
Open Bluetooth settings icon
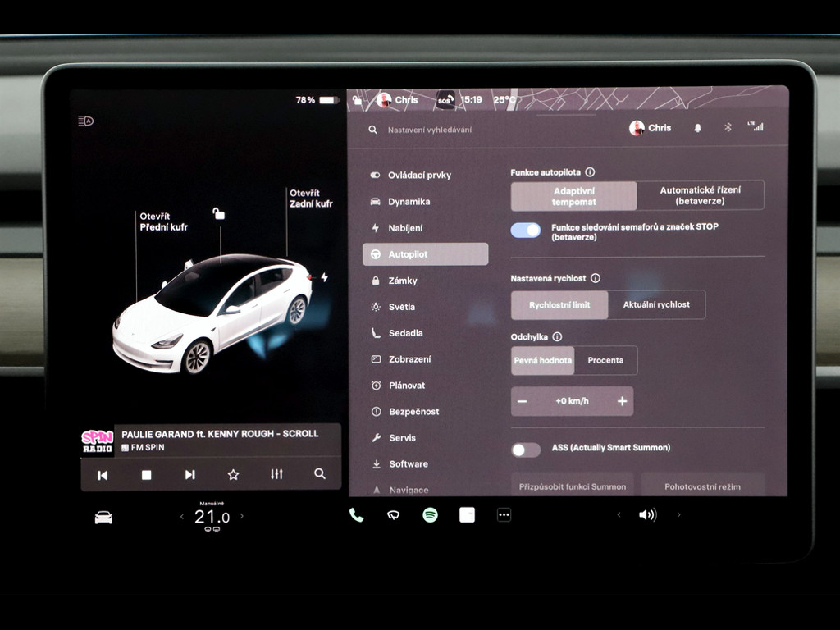727,128
